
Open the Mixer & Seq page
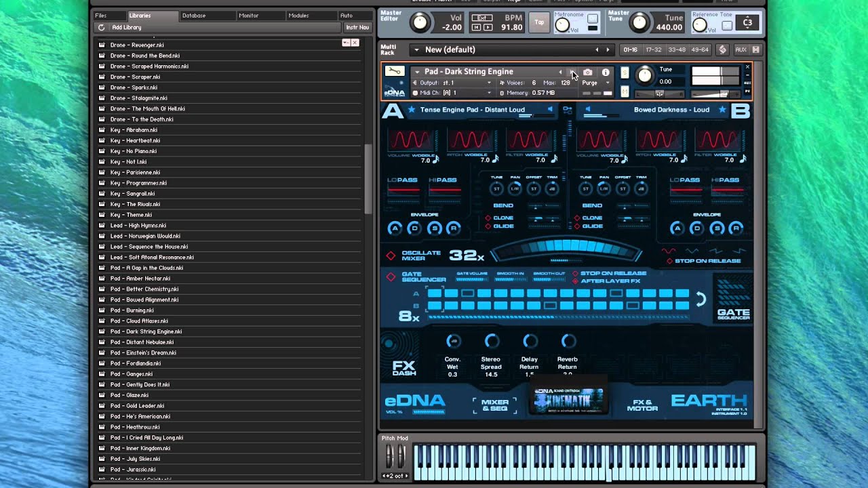click(495, 406)
